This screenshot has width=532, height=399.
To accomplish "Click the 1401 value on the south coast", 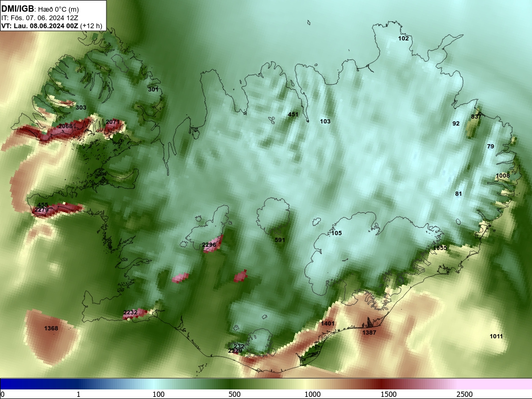I will [x=327, y=323].
